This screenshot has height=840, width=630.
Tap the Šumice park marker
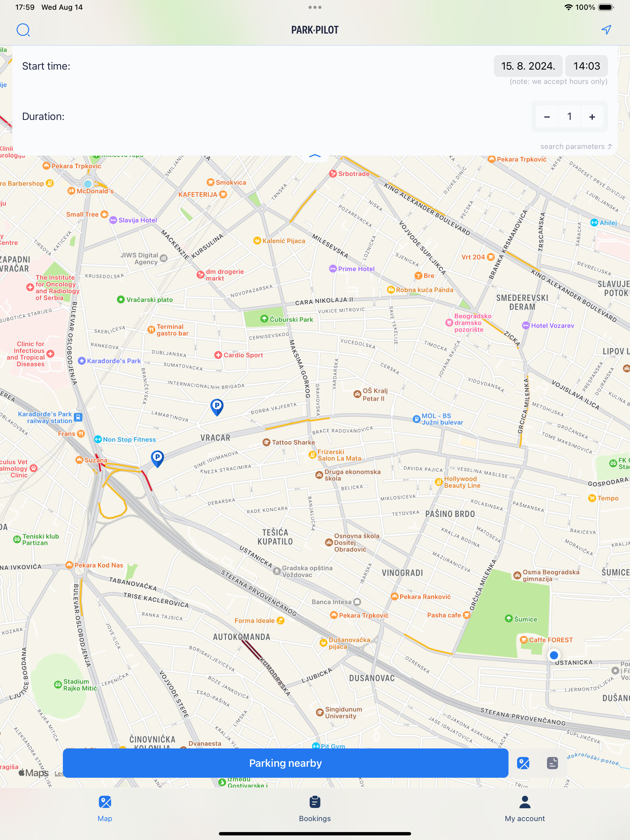point(509,619)
